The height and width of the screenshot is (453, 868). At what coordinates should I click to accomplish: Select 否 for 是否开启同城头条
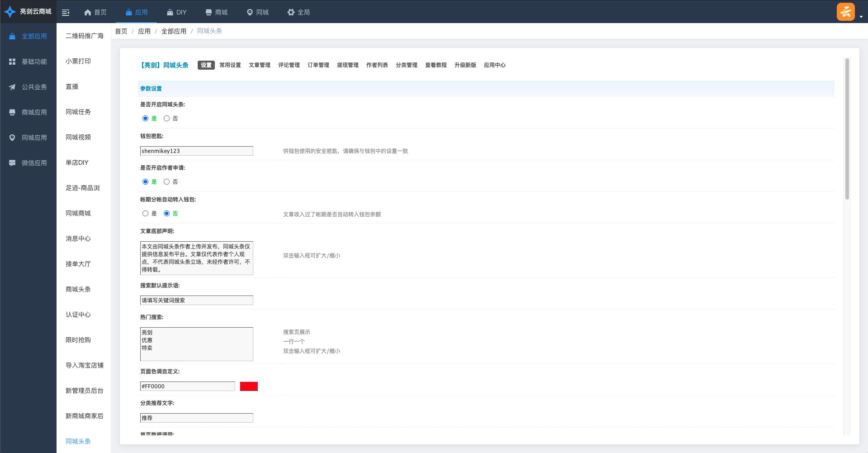(166, 119)
